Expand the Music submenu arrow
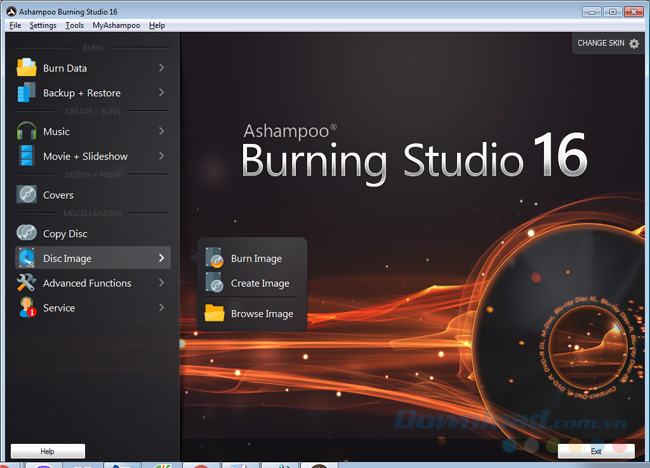This screenshot has height=468, width=650. 161,131
